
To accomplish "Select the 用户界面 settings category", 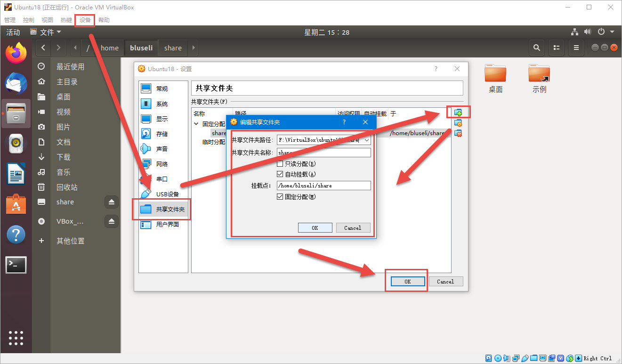I will click(163, 224).
